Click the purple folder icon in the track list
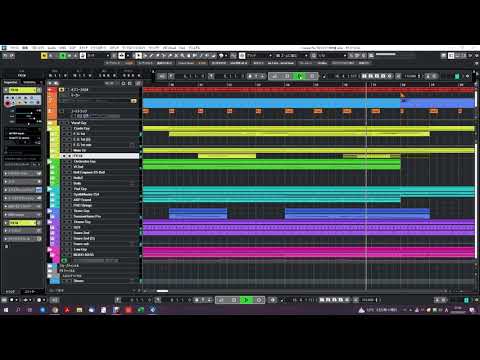The width and height of the screenshot is (480, 360). (50, 222)
